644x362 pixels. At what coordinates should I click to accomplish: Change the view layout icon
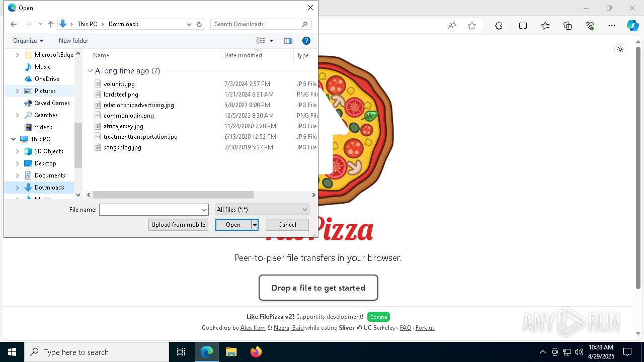(261, 41)
